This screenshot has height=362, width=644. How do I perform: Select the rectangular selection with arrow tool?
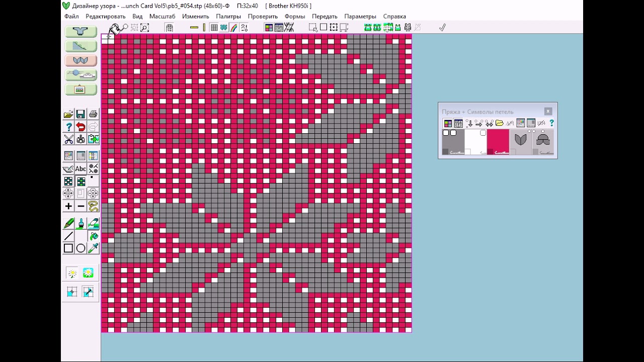[313, 28]
